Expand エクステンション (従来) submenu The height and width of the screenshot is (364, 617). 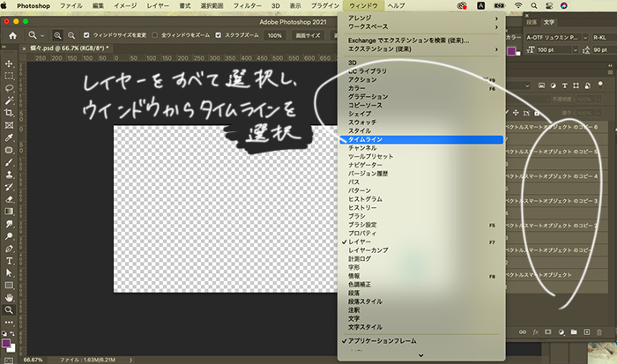(x=421, y=49)
